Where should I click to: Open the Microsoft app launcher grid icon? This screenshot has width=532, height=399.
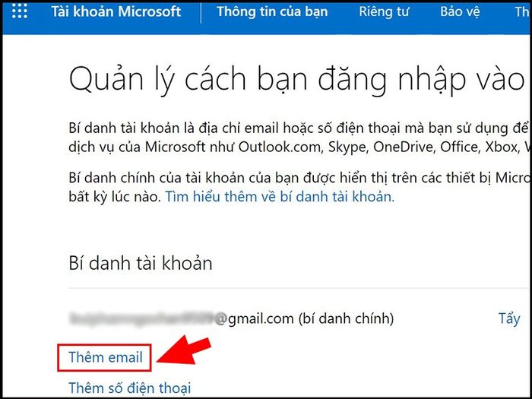(x=20, y=11)
